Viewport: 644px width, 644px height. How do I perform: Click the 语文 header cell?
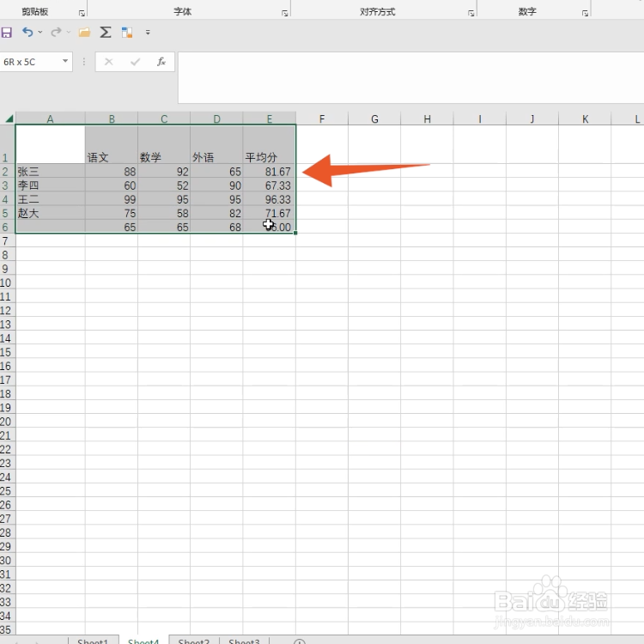click(x=112, y=144)
